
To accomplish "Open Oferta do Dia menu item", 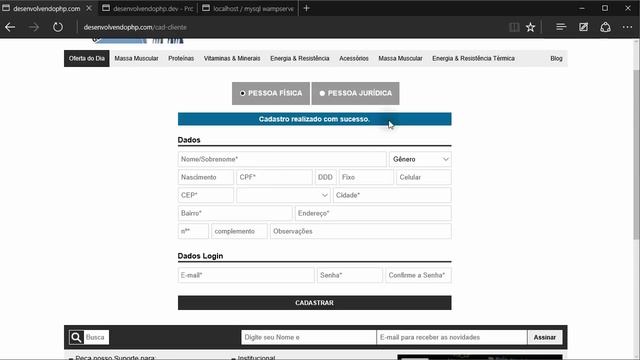I will coord(87,58).
